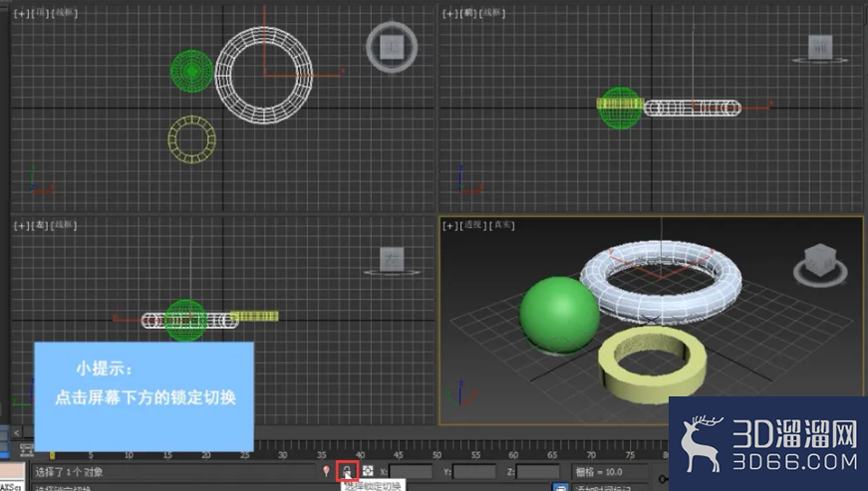Click the Z coordinate input field

point(537,472)
